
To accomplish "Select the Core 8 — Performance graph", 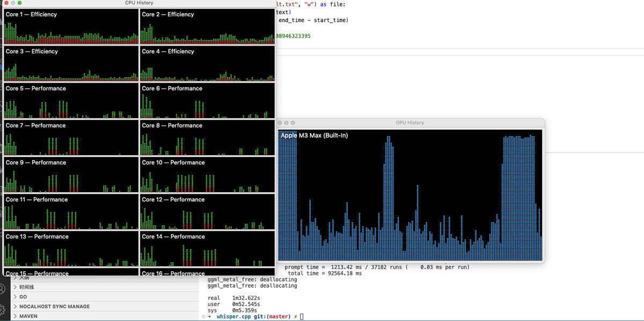I will click(x=207, y=137).
